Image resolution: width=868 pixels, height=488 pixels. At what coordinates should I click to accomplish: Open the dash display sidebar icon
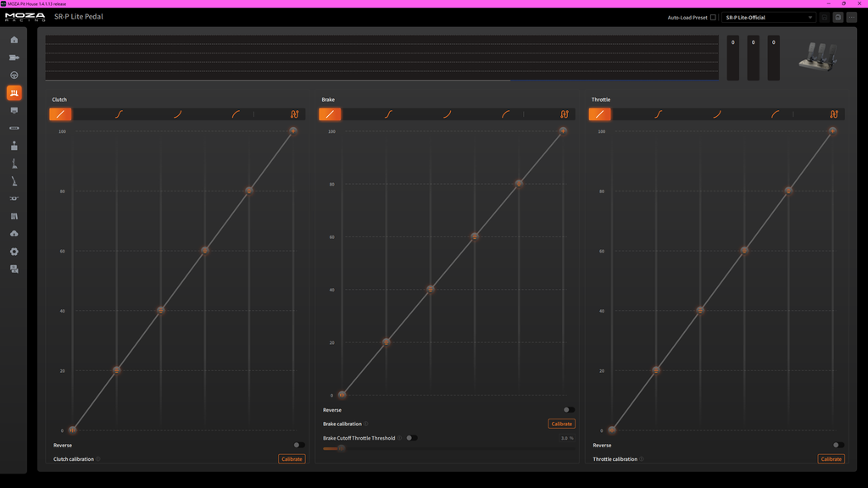(14, 111)
